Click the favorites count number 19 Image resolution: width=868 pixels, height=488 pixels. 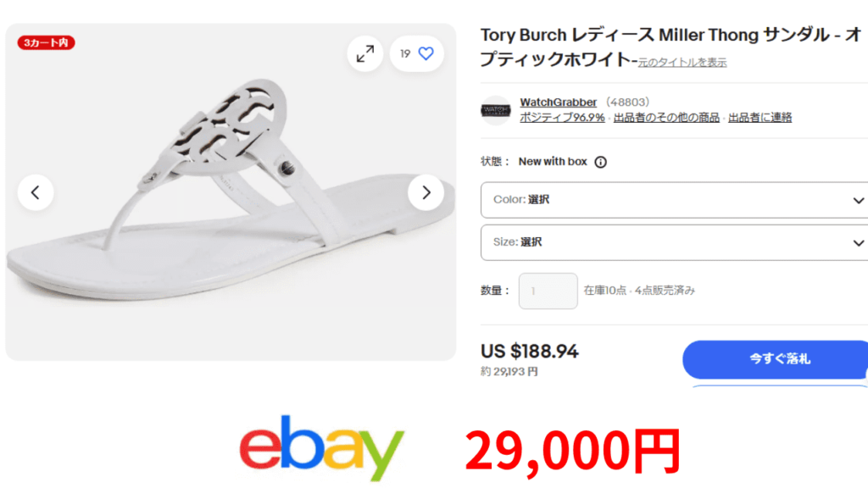[x=405, y=53]
